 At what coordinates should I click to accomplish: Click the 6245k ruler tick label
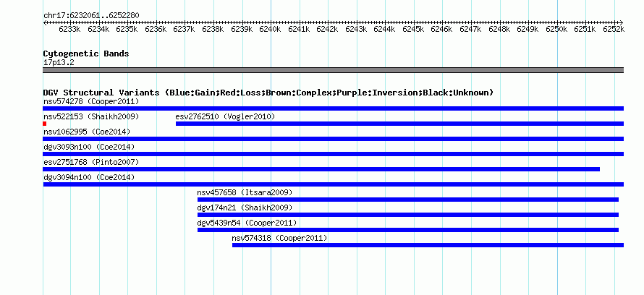pyautogui.click(x=413, y=30)
